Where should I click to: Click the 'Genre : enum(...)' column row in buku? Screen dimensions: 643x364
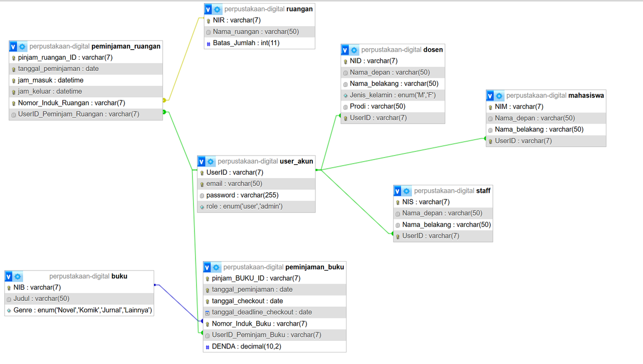pyautogui.click(x=79, y=310)
